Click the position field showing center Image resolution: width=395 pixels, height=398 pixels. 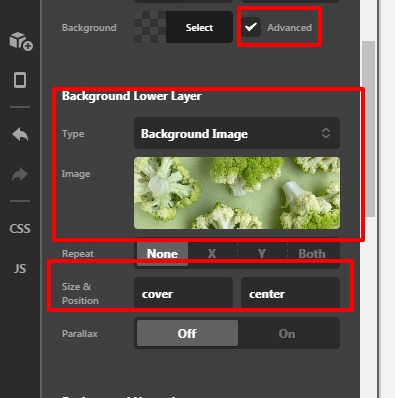point(290,293)
